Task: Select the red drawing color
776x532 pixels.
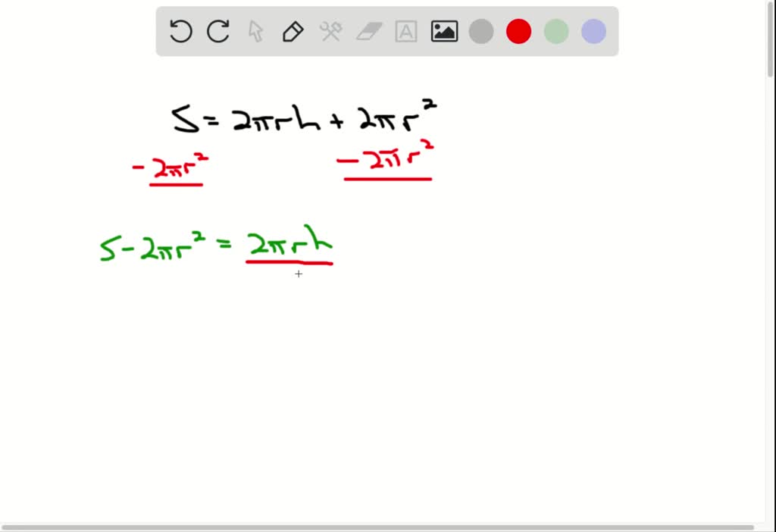Action: pos(518,31)
